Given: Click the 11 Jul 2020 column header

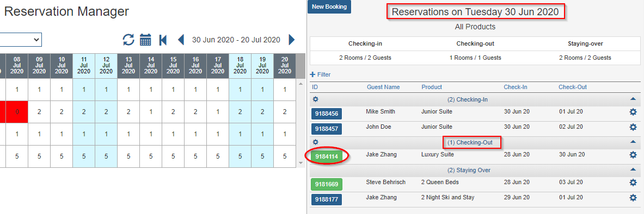Looking at the screenshot, I should [x=84, y=65].
